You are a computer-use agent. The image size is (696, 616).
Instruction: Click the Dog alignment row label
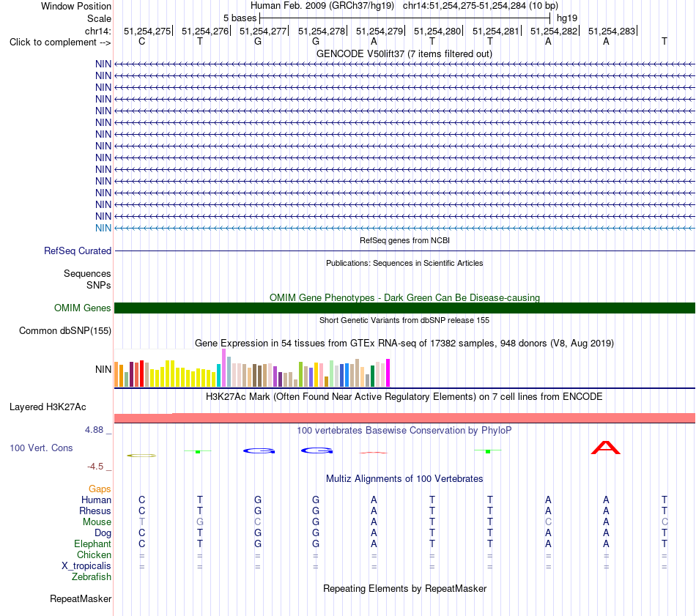(x=103, y=533)
